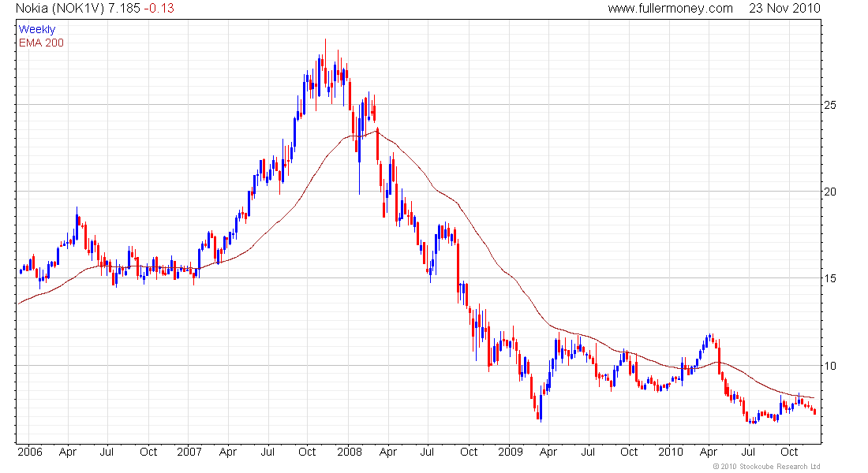The height and width of the screenshot is (473, 868).
Task: Select the Weekly legend label
Action: point(37,29)
